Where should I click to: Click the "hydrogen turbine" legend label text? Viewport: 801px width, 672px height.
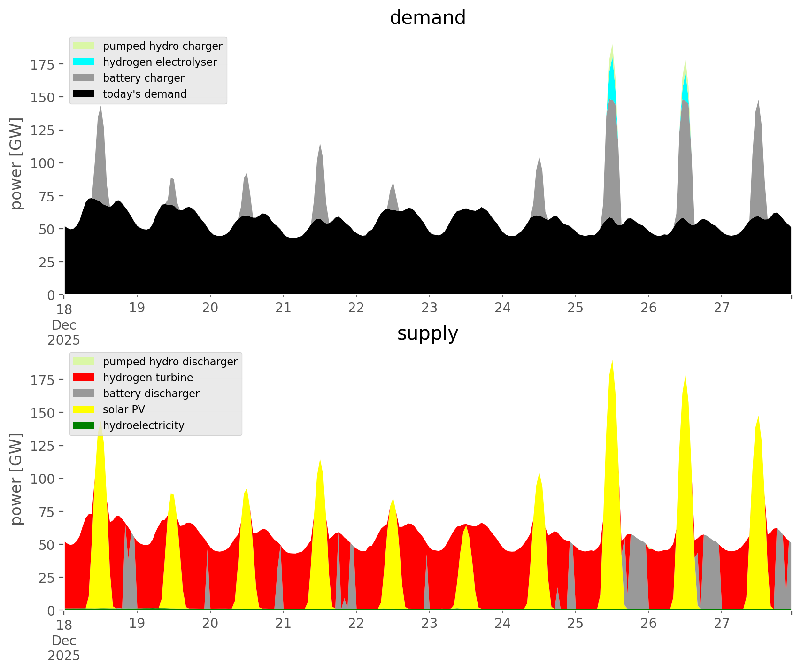(148, 378)
